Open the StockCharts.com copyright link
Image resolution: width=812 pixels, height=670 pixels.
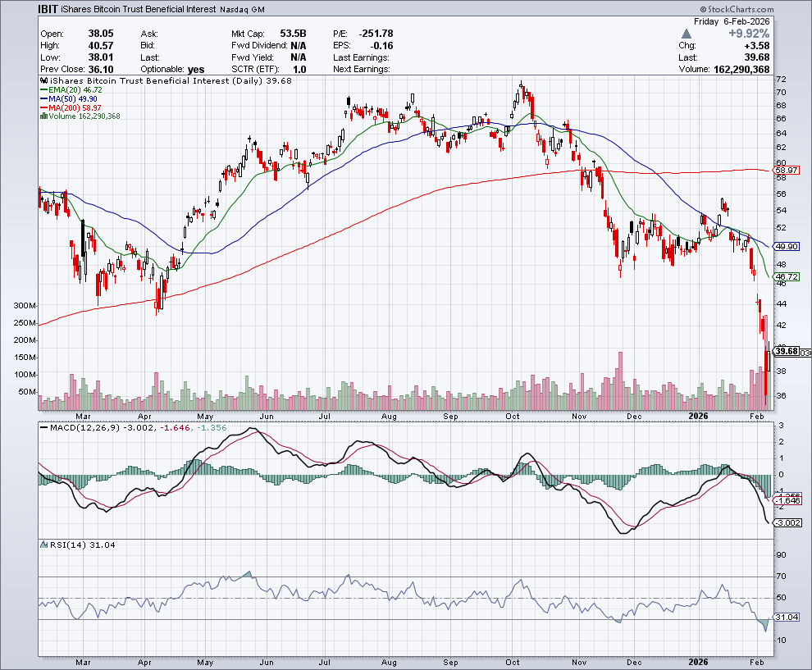coord(737,9)
